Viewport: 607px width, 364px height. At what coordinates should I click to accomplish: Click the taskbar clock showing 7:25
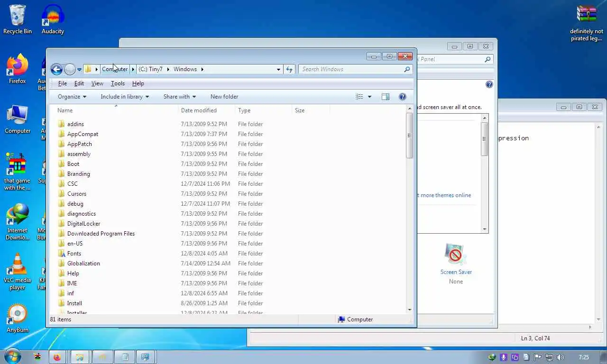point(584,357)
